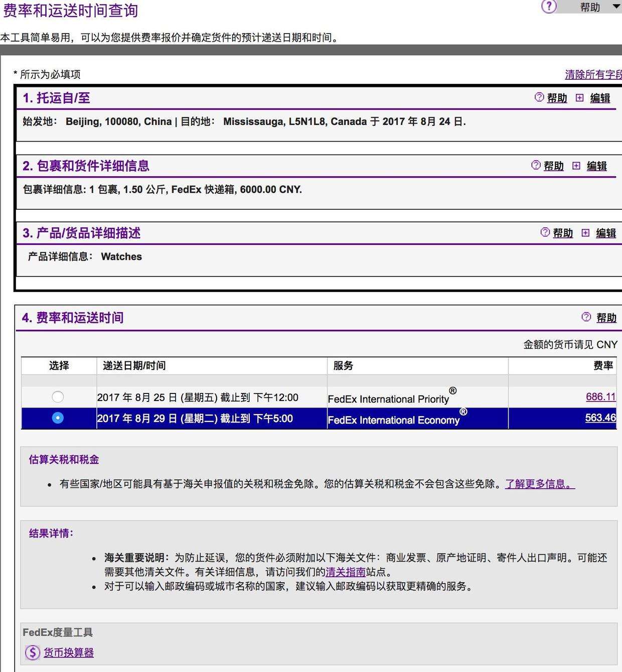Click 结果详情 heading
Screen dimensions: 622x672
(x=51, y=533)
